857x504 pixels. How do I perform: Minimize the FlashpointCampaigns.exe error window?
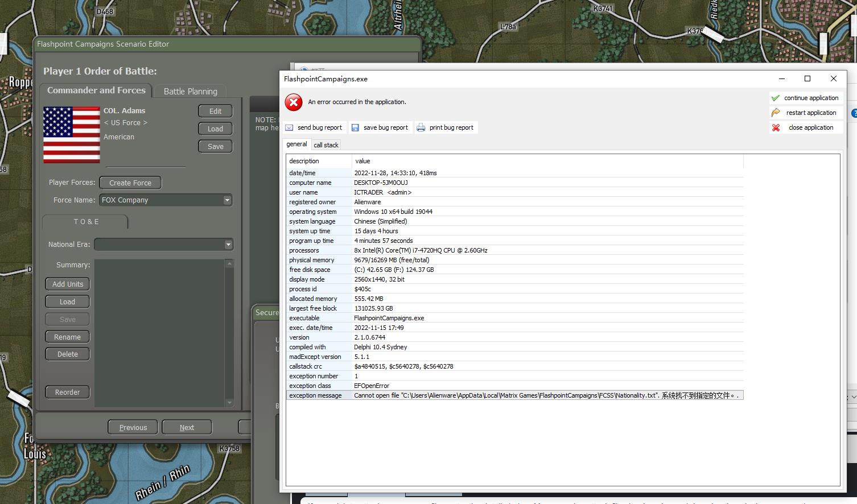click(782, 79)
